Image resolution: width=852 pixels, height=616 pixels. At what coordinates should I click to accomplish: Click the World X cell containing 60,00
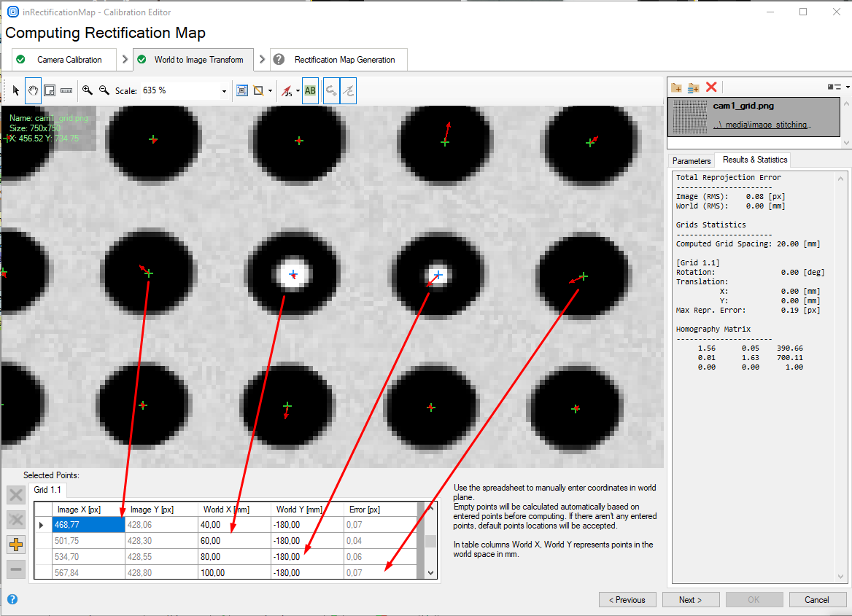click(233, 541)
